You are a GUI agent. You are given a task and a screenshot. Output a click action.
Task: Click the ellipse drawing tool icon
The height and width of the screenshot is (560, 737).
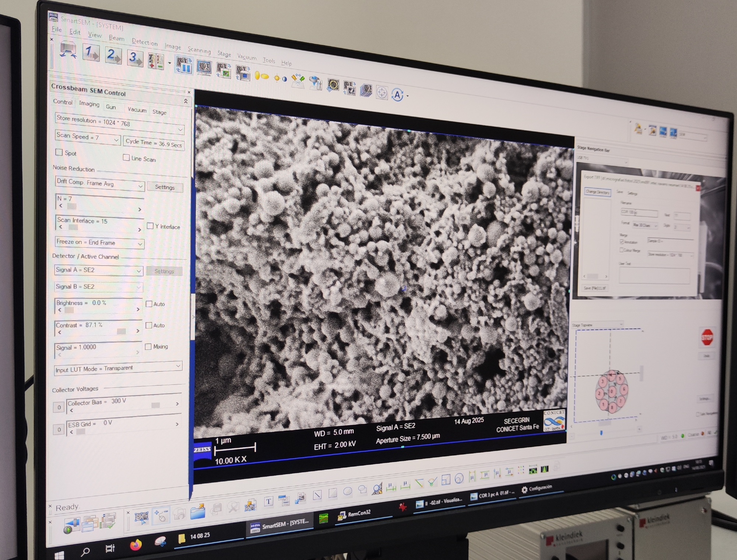point(347,491)
